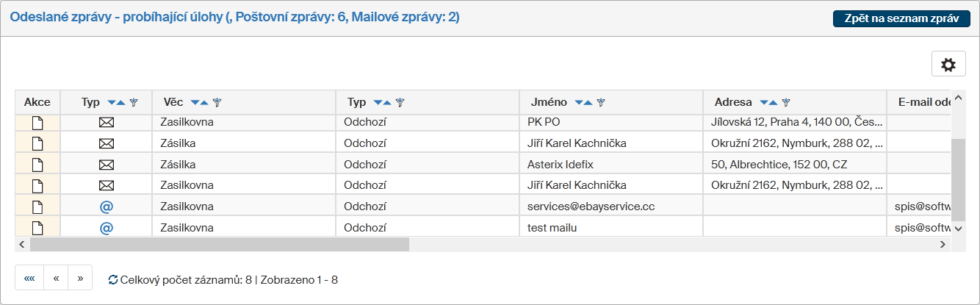Sort the first Typ column ascending
Image resolution: width=980 pixels, height=305 pixels.
coord(121,103)
